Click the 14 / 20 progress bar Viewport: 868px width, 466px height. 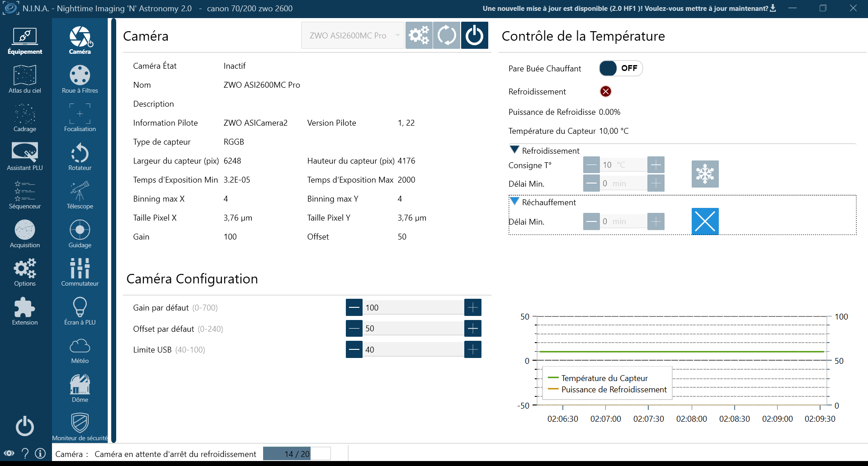(x=297, y=454)
